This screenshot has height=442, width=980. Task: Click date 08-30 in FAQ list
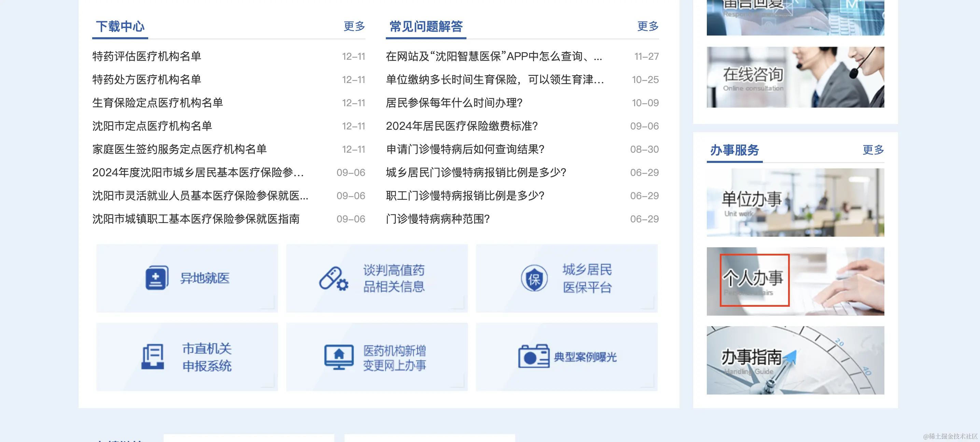click(644, 150)
